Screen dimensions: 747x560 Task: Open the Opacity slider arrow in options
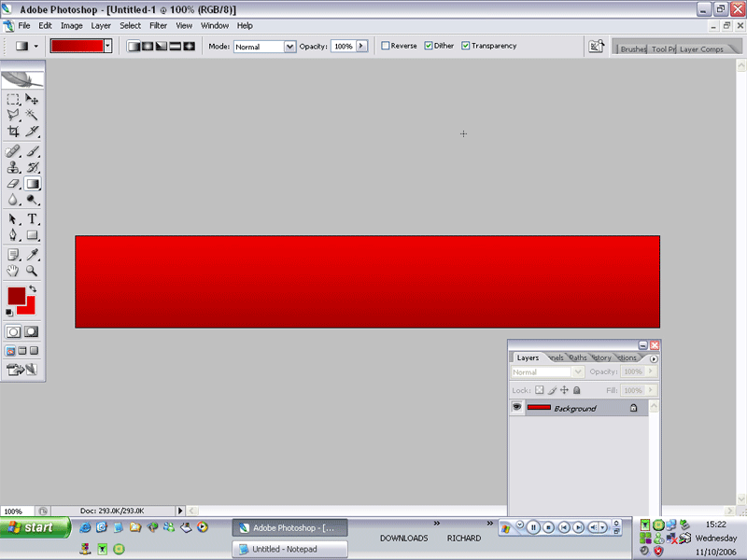point(361,46)
